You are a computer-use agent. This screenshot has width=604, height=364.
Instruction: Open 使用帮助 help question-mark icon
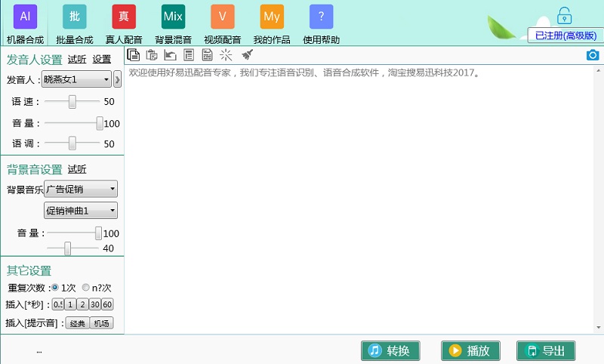(321, 17)
